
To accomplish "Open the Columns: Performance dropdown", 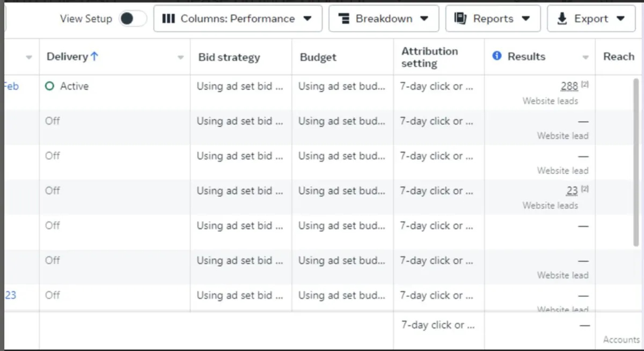I will (x=237, y=19).
